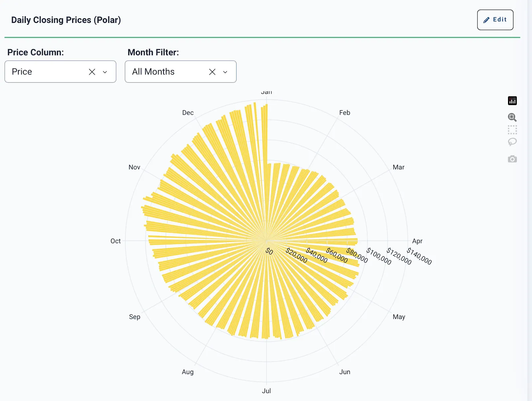Click the $140,000 radial axis label
The width and height of the screenshot is (532, 401).
pyautogui.click(x=418, y=255)
